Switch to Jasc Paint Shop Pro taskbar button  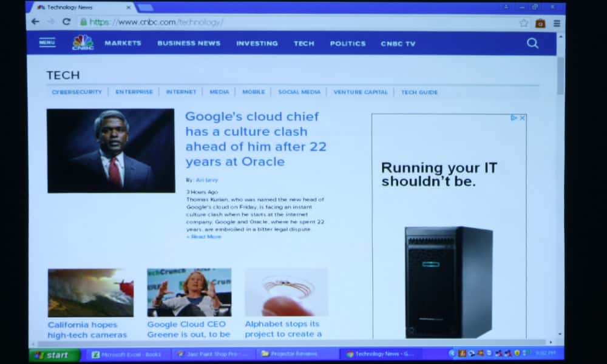point(212,354)
